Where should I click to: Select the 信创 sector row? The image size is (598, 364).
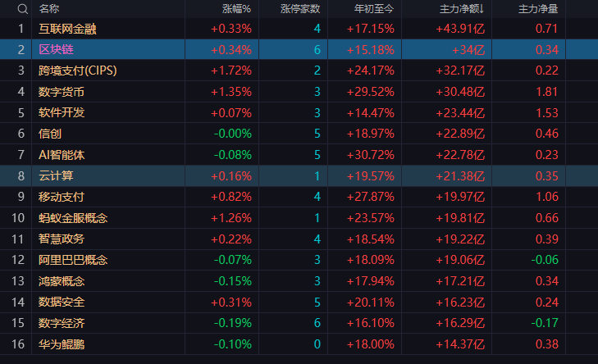tap(299, 134)
